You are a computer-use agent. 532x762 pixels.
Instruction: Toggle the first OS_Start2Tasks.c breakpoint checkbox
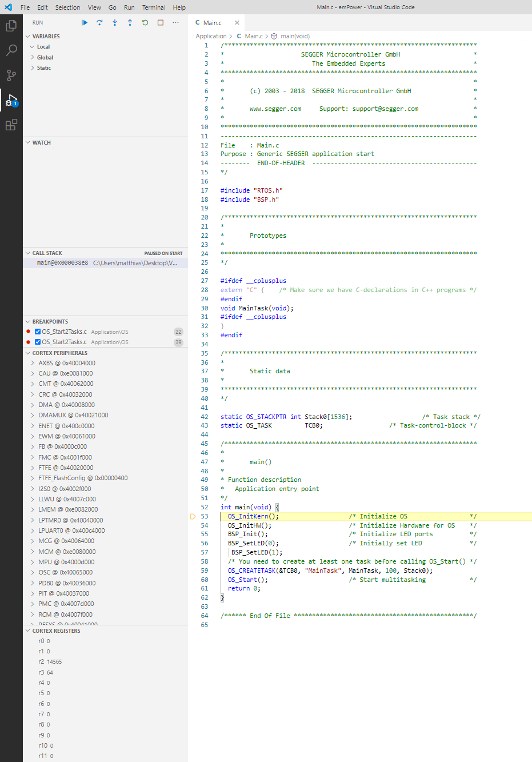point(38,332)
